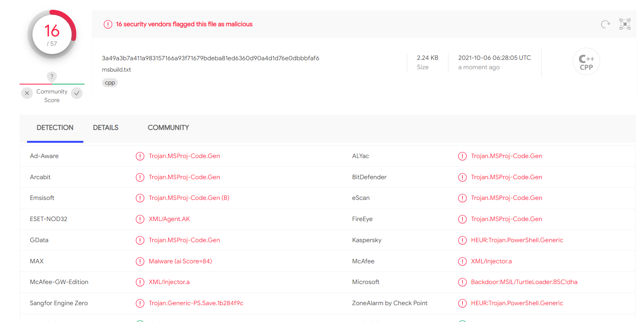
Task: Click the alert icon in Sangfor Engine Zero row
Action: tap(140, 303)
